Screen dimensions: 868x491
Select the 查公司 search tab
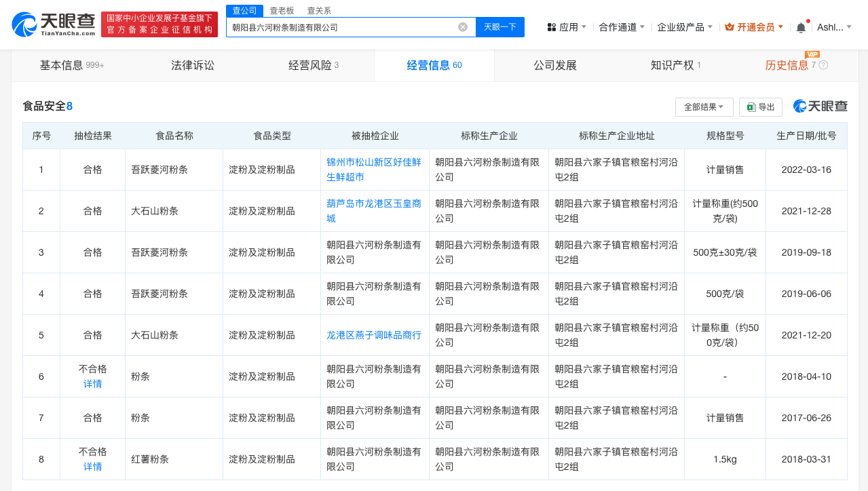244,10
